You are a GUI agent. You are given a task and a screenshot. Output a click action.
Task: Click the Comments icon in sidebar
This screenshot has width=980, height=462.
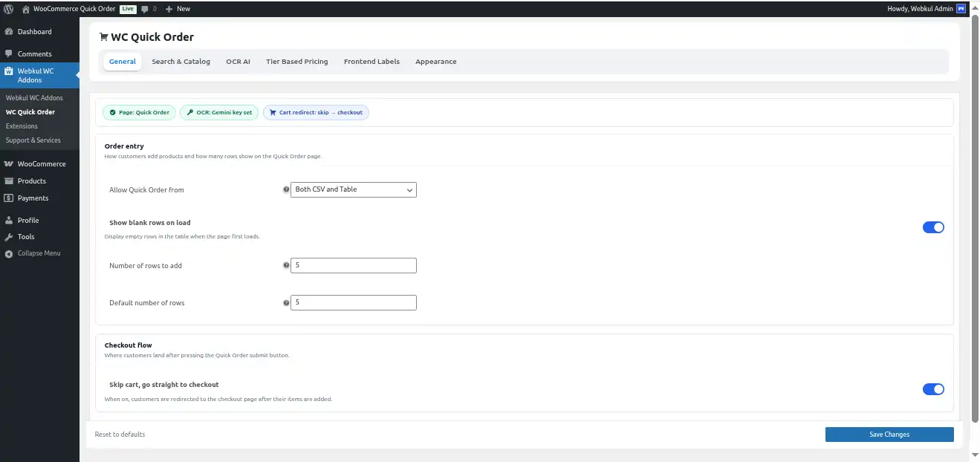[8, 54]
